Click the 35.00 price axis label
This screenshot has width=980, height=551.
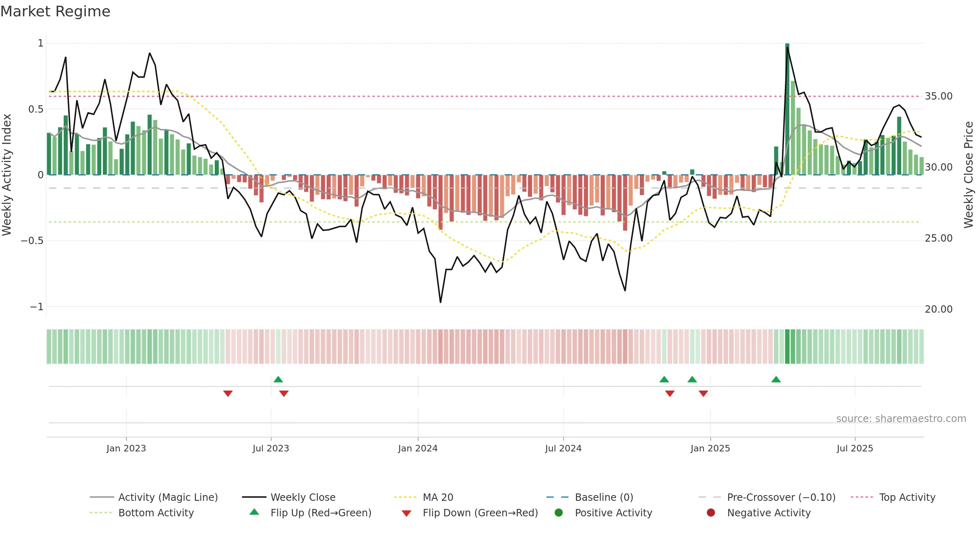click(938, 96)
